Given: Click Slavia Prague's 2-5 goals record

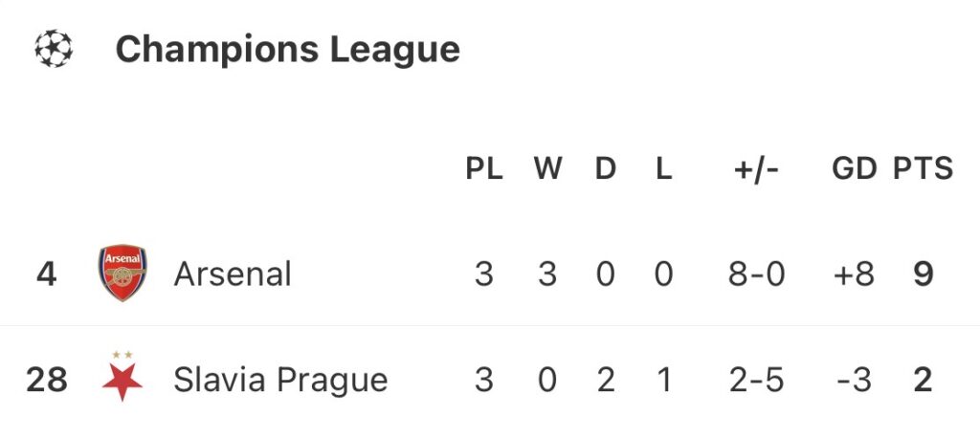Looking at the screenshot, I should [x=756, y=380].
